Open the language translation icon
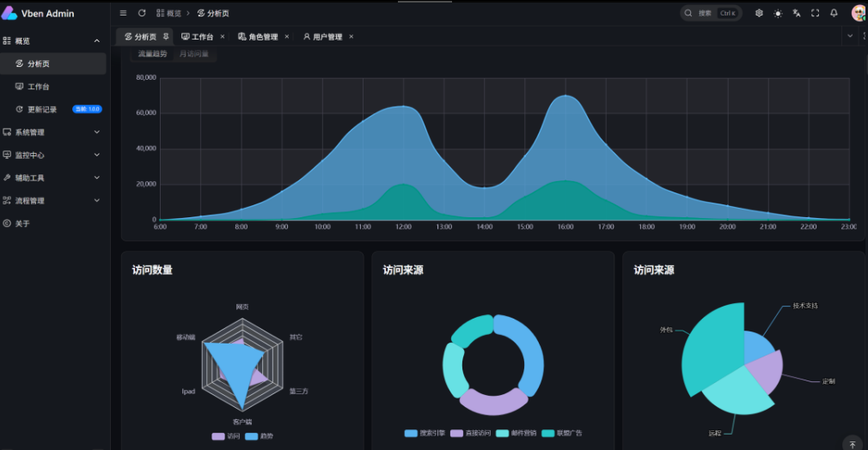868x450 pixels. pos(797,13)
